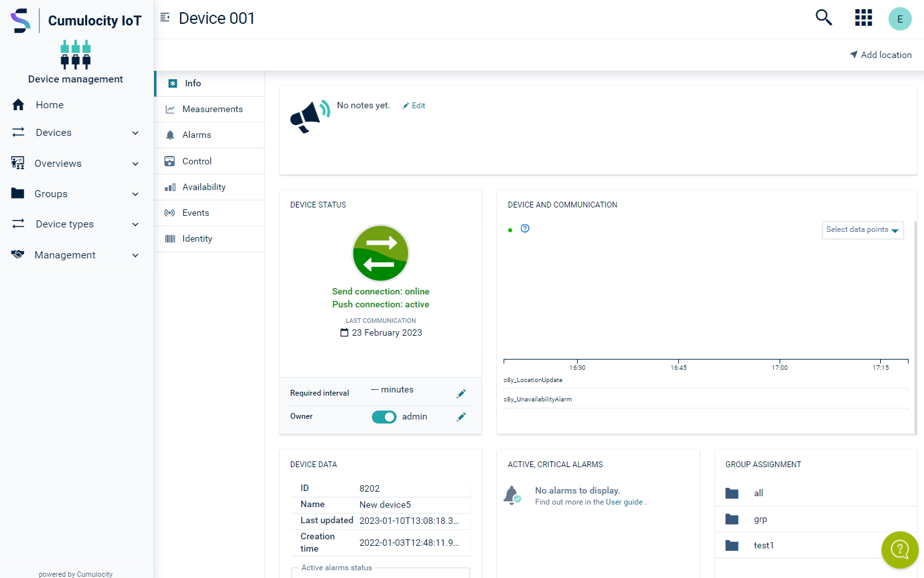Viewport: 924px width, 578px height.
Task: Open the search magnifier icon
Action: (x=823, y=17)
